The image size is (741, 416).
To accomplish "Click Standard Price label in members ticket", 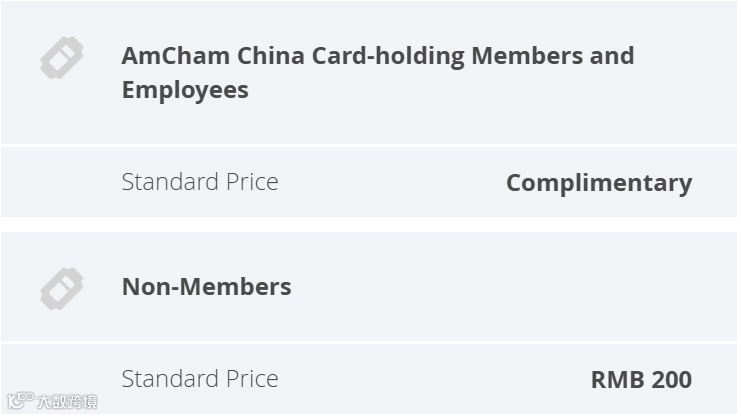I will pyautogui.click(x=200, y=182).
